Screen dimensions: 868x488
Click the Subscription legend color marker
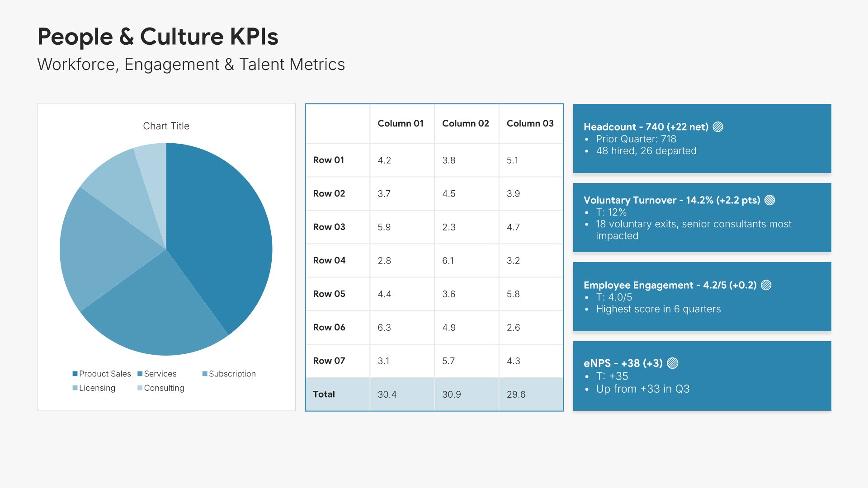click(205, 374)
